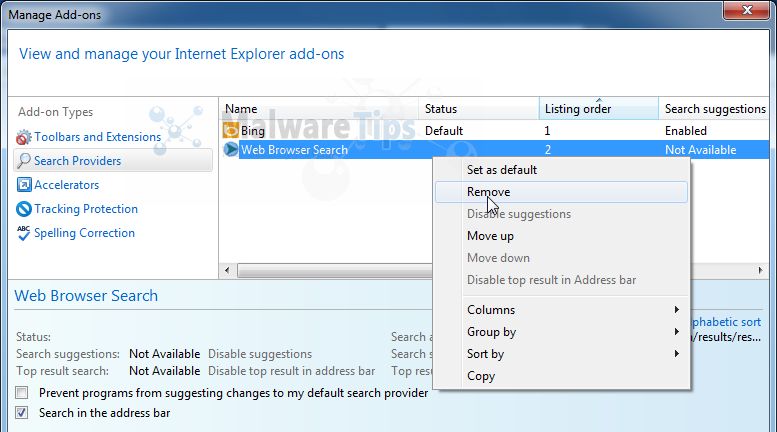Click Bing's Enabled search suggestions cell
This screenshot has width=777, height=432.
[686, 131]
